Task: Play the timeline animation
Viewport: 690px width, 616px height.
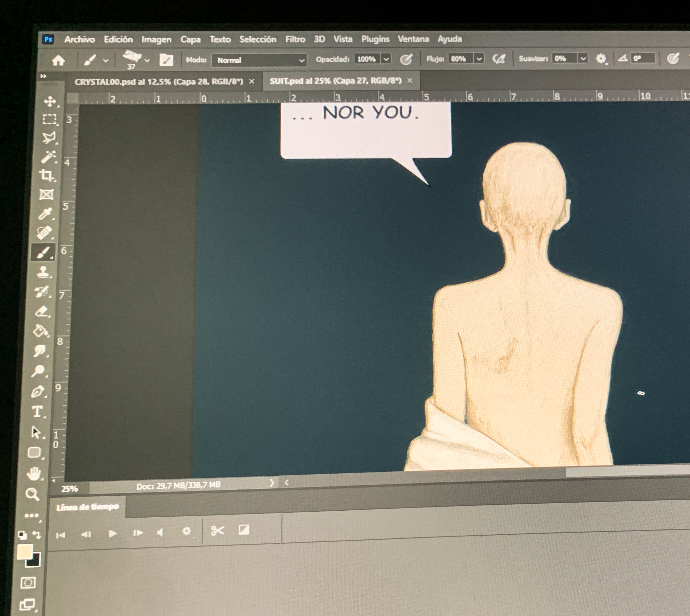Action: pyautogui.click(x=112, y=534)
